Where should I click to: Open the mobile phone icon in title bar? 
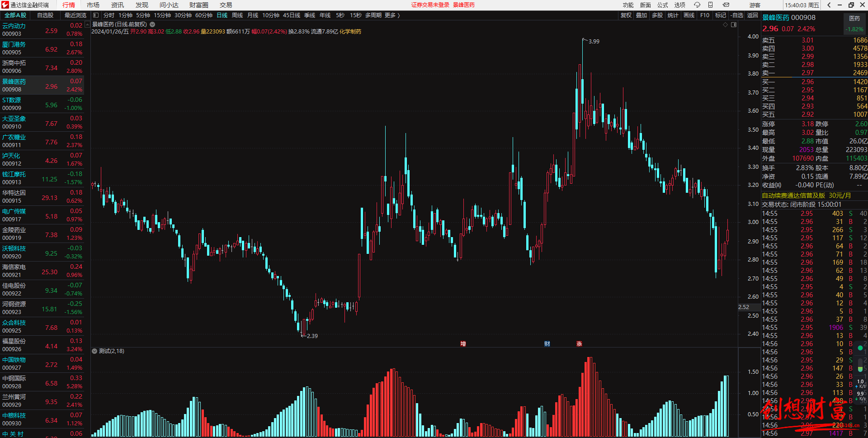pyautogui.click(x=710, y=5)
